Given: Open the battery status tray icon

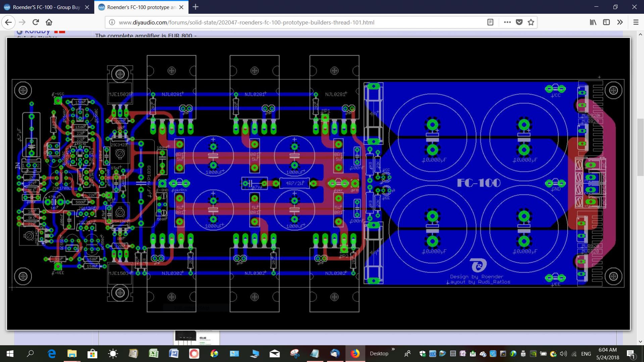Looking at the screenshot, I should pos(543,354).
